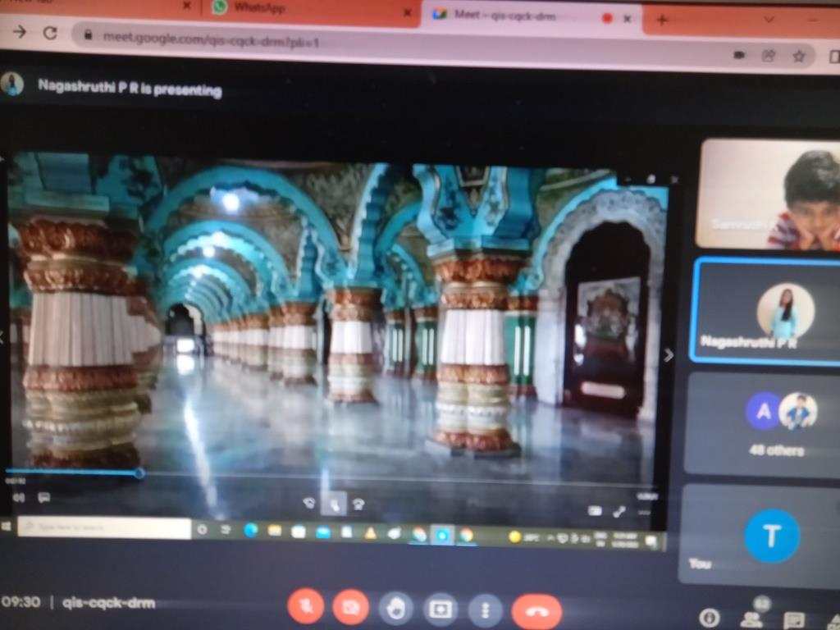
Task: Click the cast icon in the video player
Action: pos(595,510)
